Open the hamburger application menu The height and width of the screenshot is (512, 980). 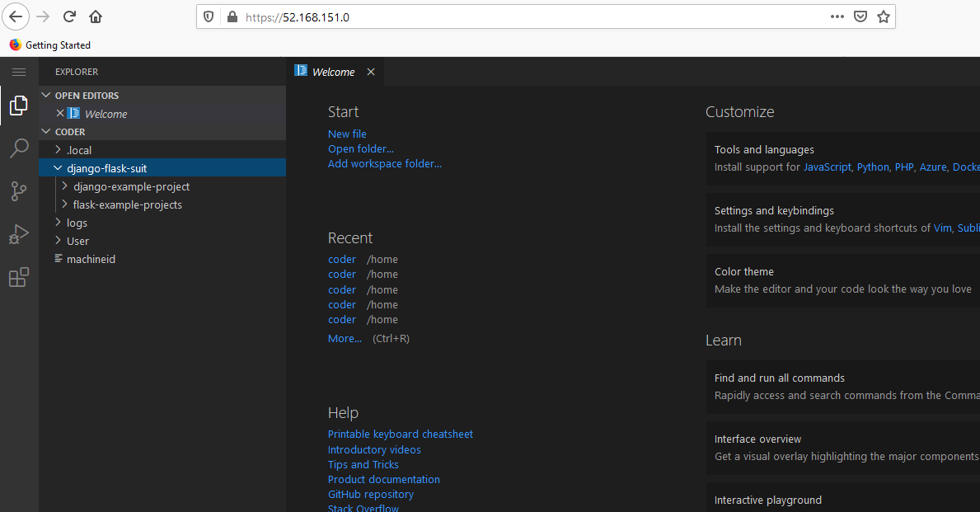[x=19, y=72]
